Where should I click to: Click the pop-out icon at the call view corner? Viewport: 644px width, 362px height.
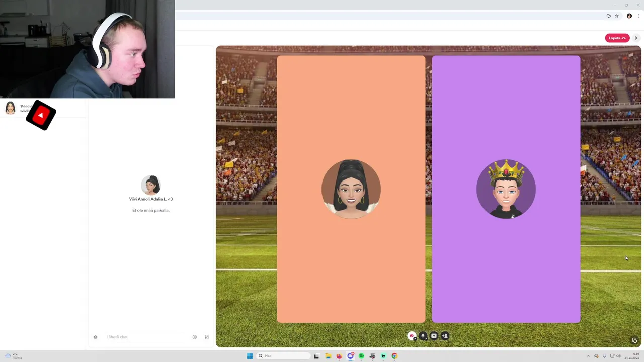tap(634, 340)
